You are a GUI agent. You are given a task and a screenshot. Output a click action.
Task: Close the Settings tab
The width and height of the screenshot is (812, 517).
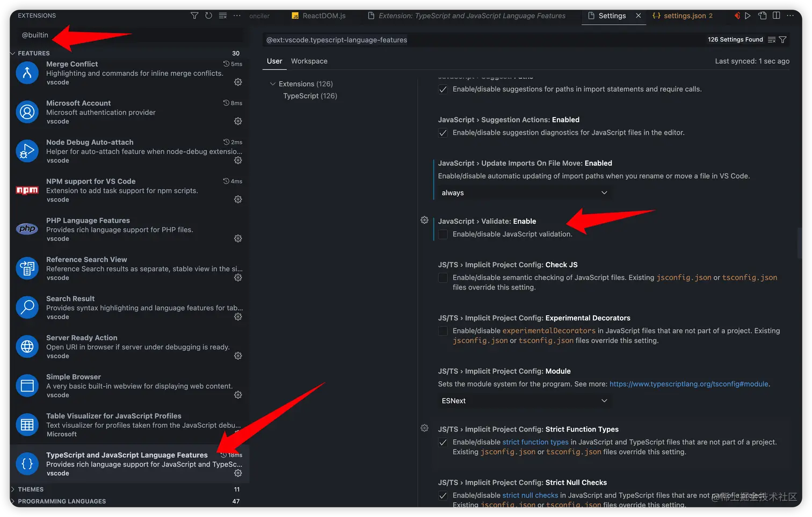639,16
